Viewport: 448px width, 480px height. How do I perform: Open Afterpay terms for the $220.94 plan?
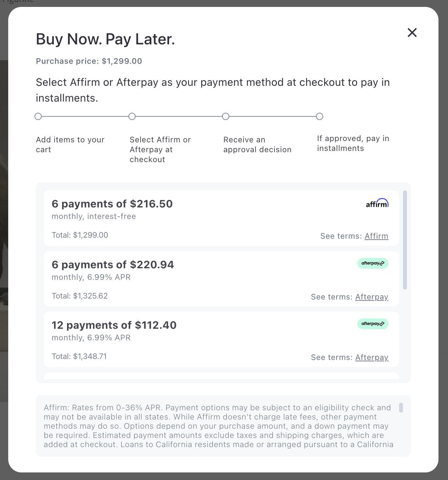tap(372, 297)
